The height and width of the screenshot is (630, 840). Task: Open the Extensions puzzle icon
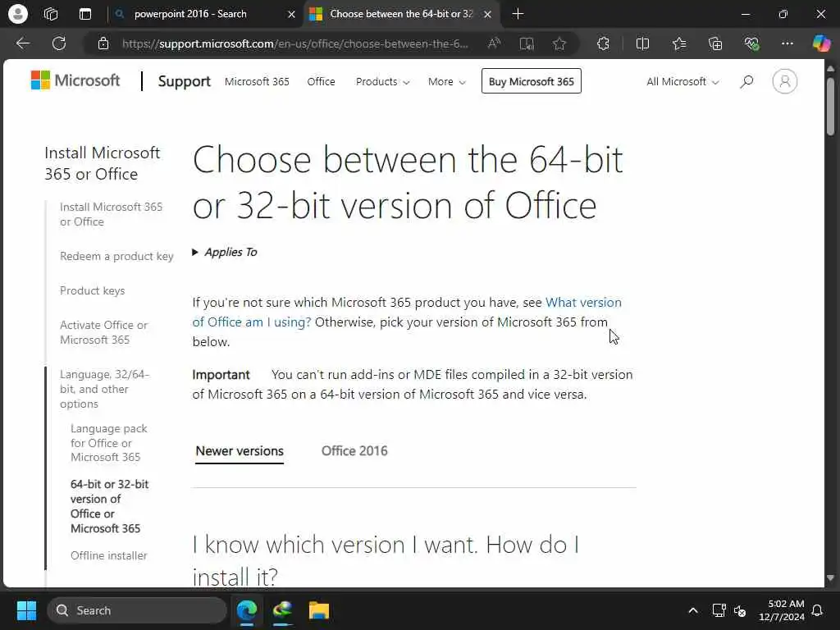[603, 44]
